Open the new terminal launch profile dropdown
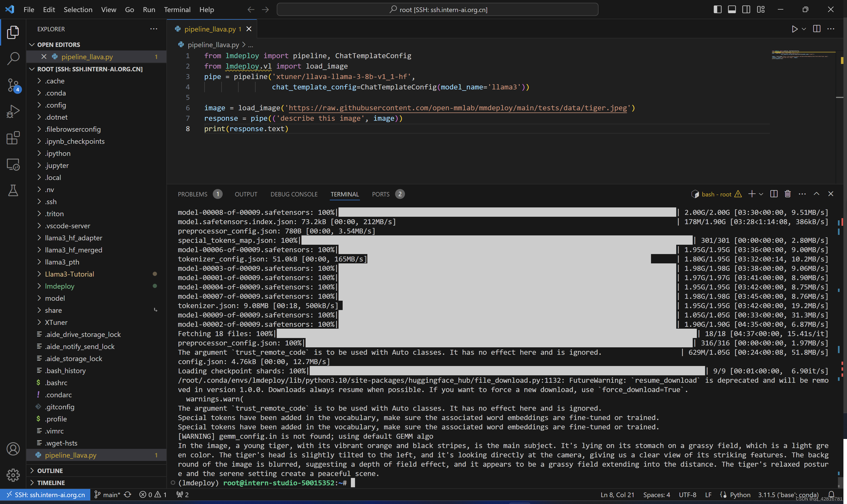847x504 pixels. pos(761,194)
